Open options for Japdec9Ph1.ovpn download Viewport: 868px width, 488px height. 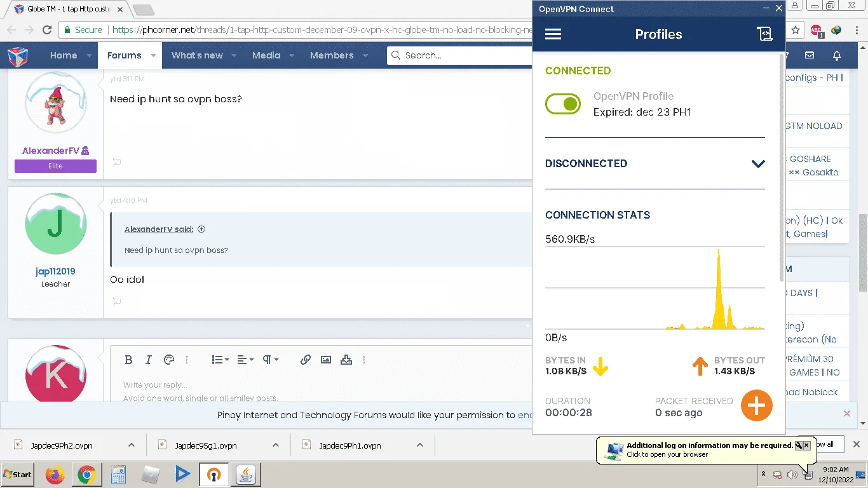420,445
